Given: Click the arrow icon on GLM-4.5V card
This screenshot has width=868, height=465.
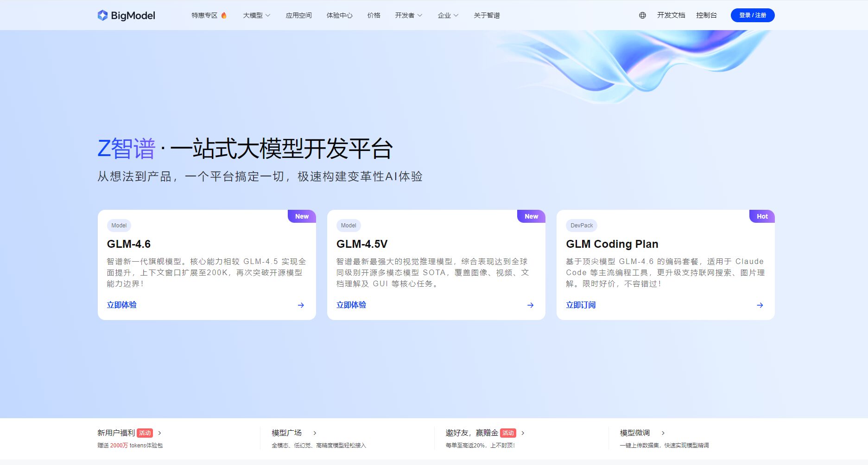Looking at the screenshot, I should coord(530,305).
